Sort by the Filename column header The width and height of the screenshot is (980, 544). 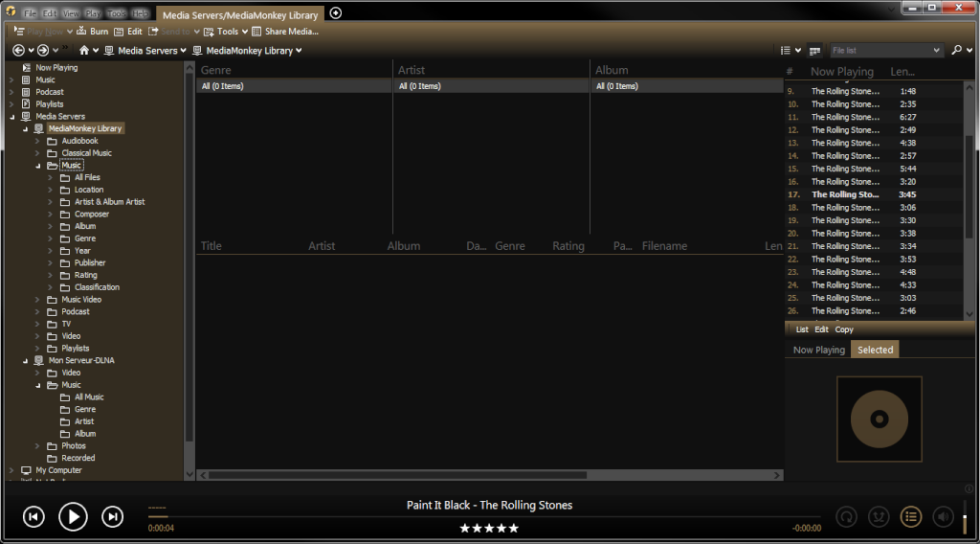[x=664, y=246]
